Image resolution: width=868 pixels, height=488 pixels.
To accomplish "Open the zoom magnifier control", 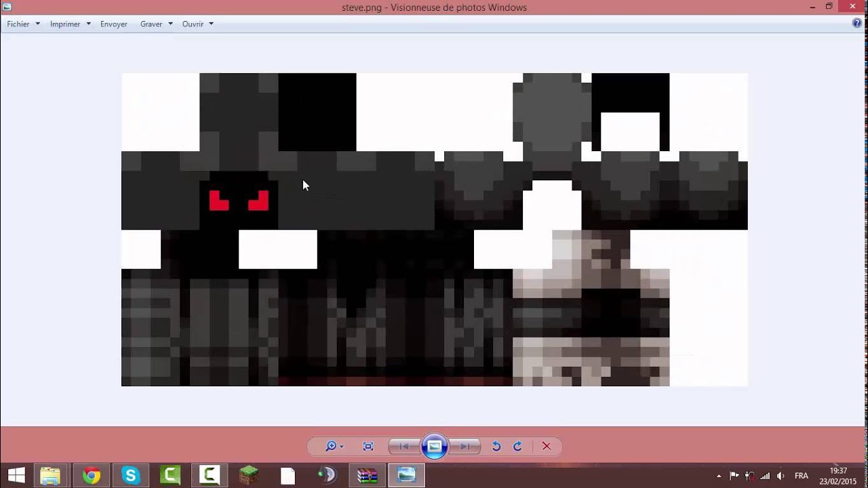I will (331, 446).
